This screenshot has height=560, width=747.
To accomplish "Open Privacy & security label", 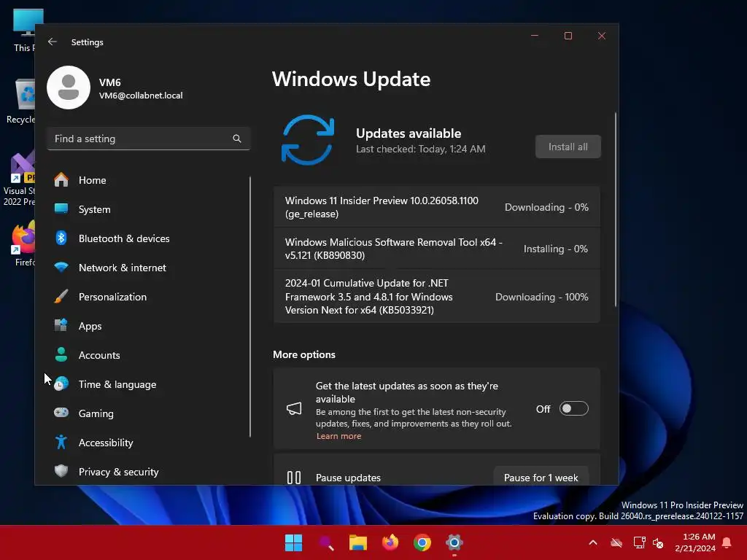I will (119, 472).
